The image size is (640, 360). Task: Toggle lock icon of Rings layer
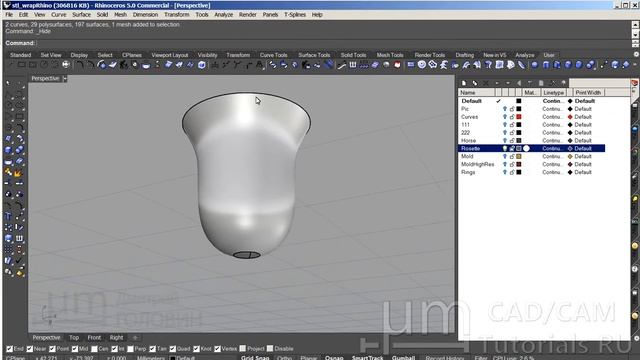pyautogui.click(x=512, y=173)
